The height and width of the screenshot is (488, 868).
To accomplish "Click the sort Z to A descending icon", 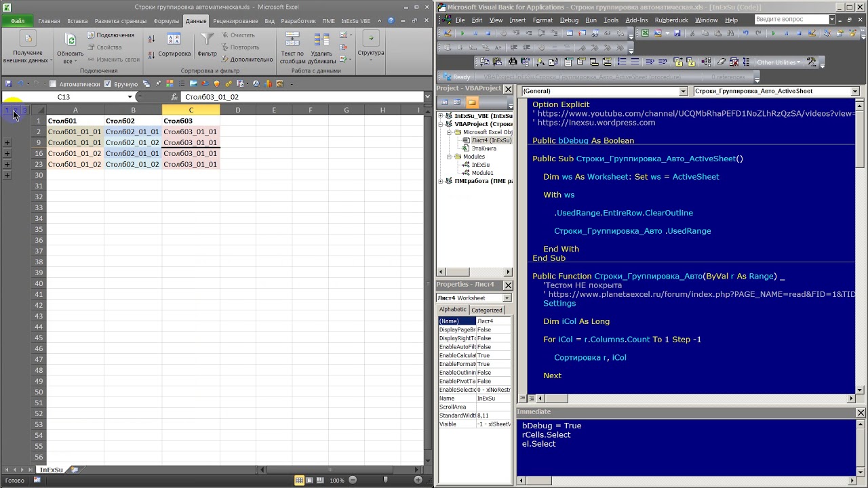I will tap(151, 56).
